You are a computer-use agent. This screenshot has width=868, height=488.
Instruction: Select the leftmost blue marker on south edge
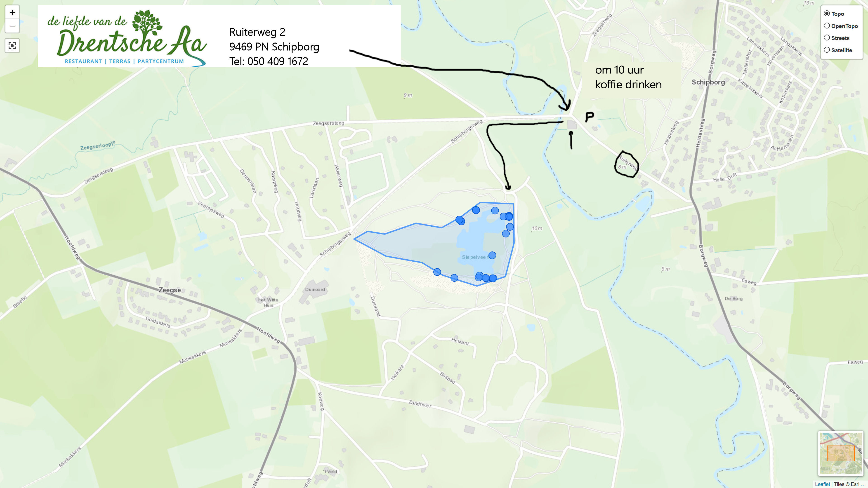click(437, 272)
